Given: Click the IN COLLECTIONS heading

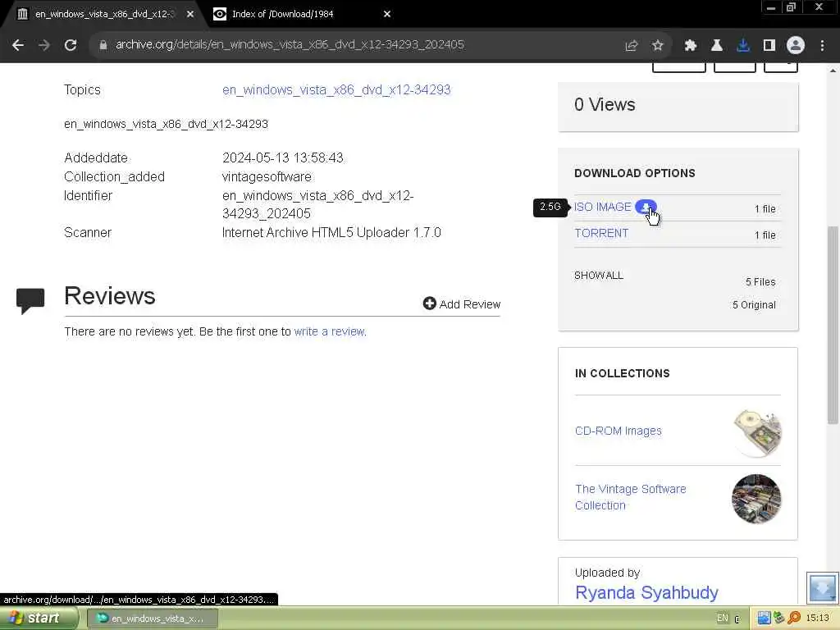Looking at the screenshot, I should 622,373.
